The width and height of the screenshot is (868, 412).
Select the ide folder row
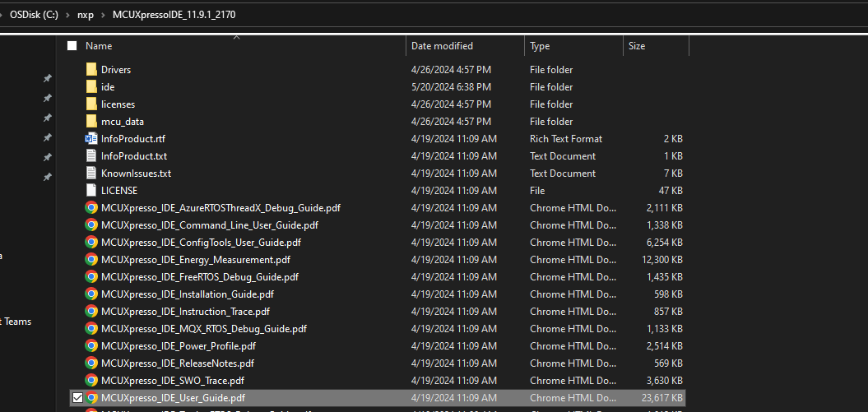(x=108, y=87)
